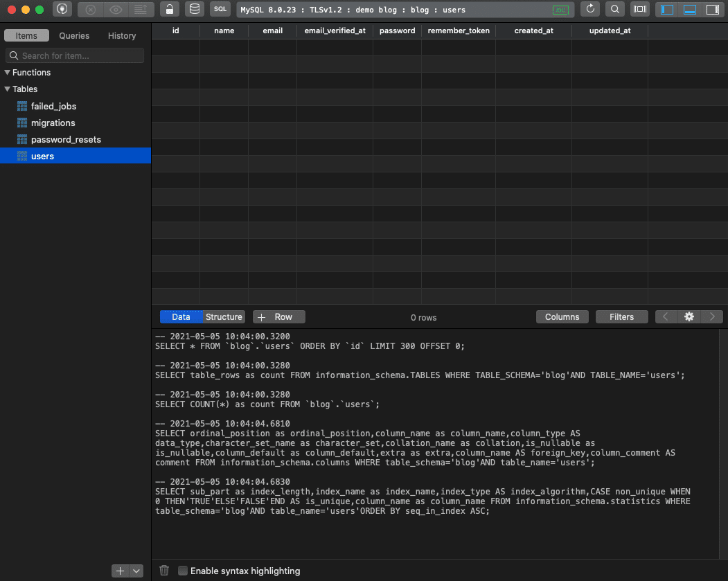This screenshot has width=728, height=581.
Task: Toggle the right sidebar panel
Action: point(712,10)
